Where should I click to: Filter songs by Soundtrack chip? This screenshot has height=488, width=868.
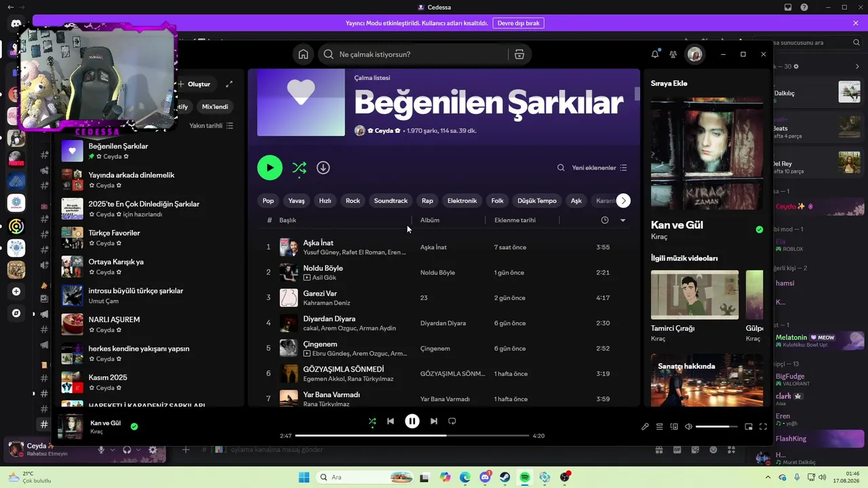coord(391,201)
